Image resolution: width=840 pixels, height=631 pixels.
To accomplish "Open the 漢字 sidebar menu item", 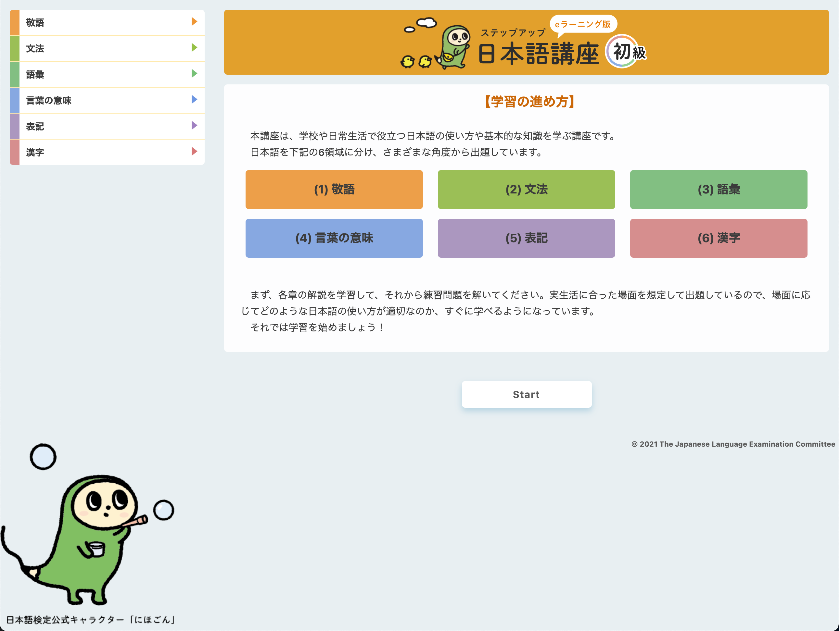I will [107, 152].
